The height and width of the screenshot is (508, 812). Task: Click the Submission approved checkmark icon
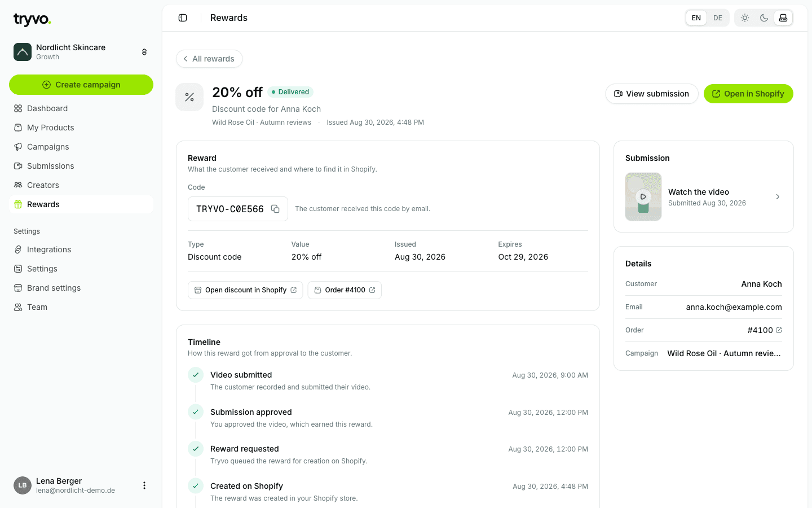pyautogui.click(x=196, y=412)
